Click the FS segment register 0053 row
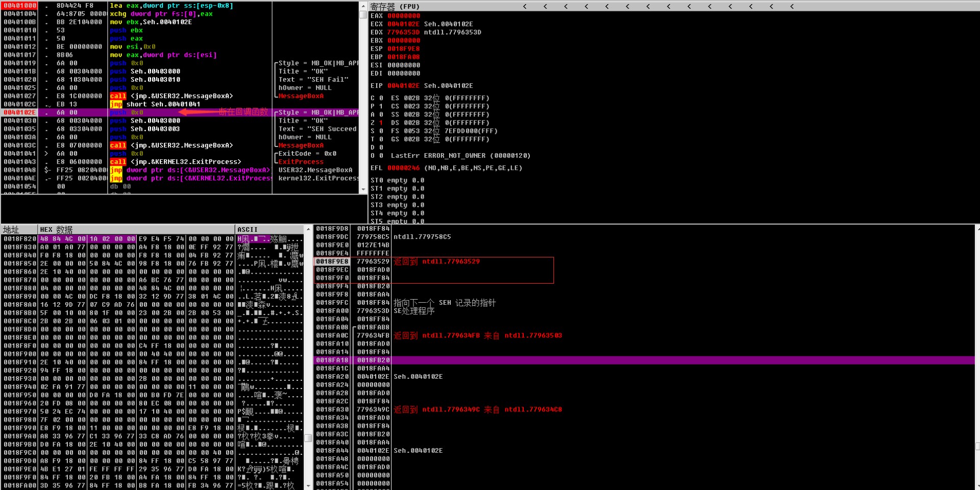 (444, 131)
